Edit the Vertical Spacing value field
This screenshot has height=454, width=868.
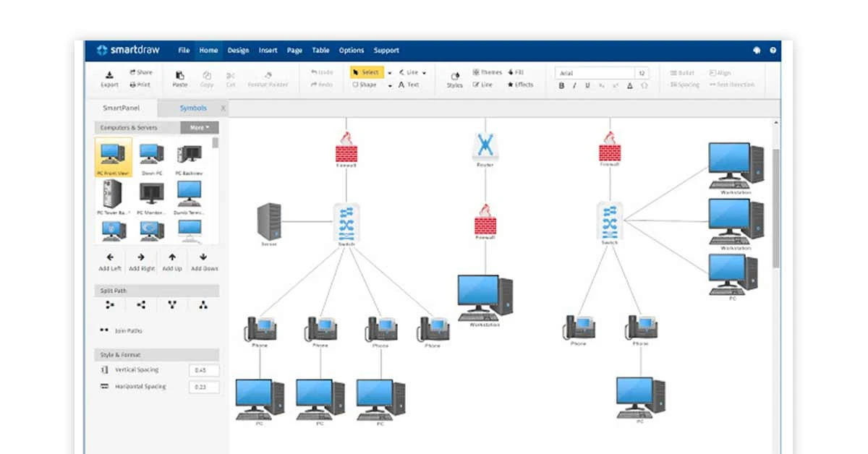pyautogui.click(x=203, y=369)
